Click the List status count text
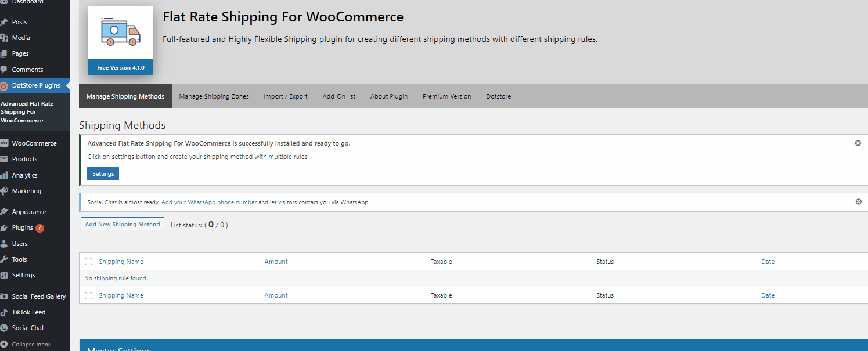868x351 pixels. 199,225
